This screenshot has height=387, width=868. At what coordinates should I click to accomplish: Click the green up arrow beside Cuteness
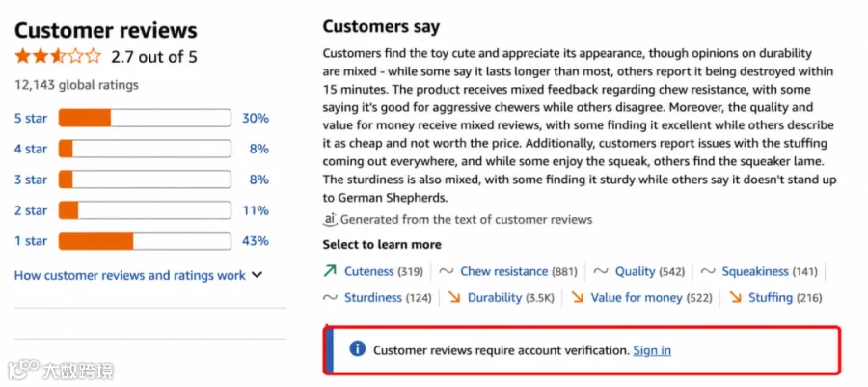330,271
